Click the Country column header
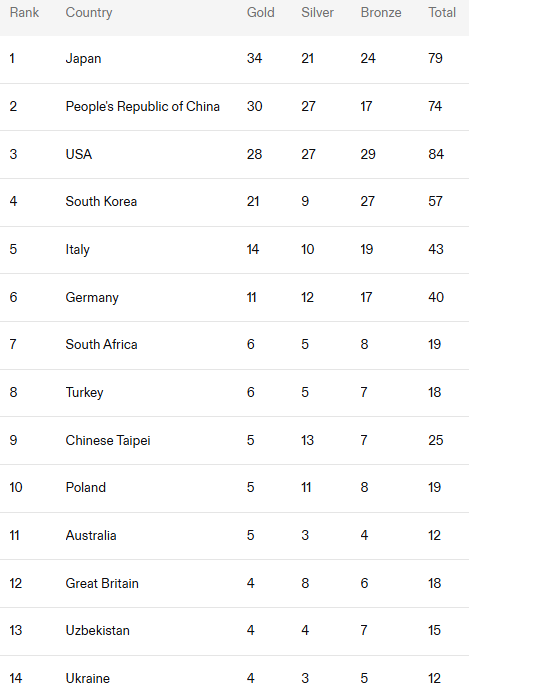The width and height of the screenshot is (545, 698). (89, 13)
